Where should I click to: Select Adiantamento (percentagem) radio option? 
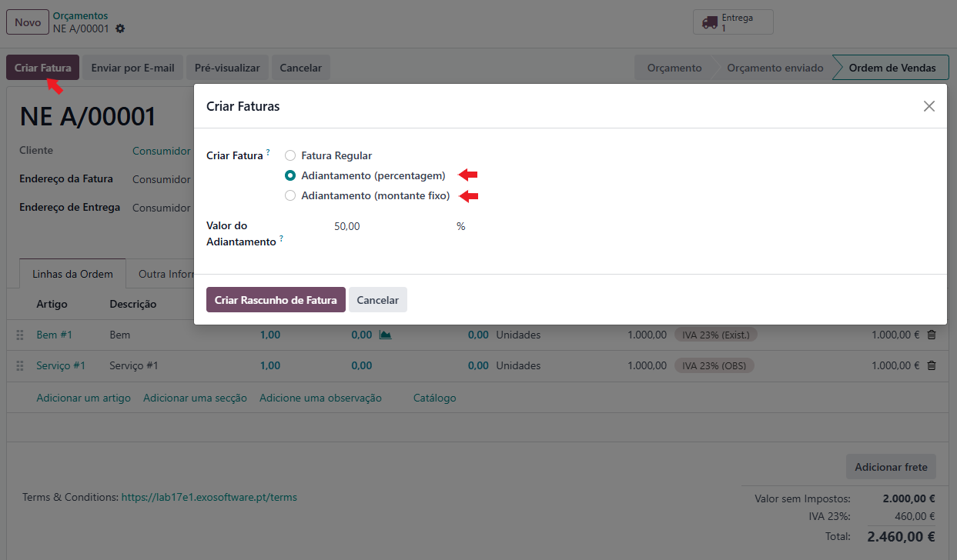pyautogui.click(x=290, y=175)
